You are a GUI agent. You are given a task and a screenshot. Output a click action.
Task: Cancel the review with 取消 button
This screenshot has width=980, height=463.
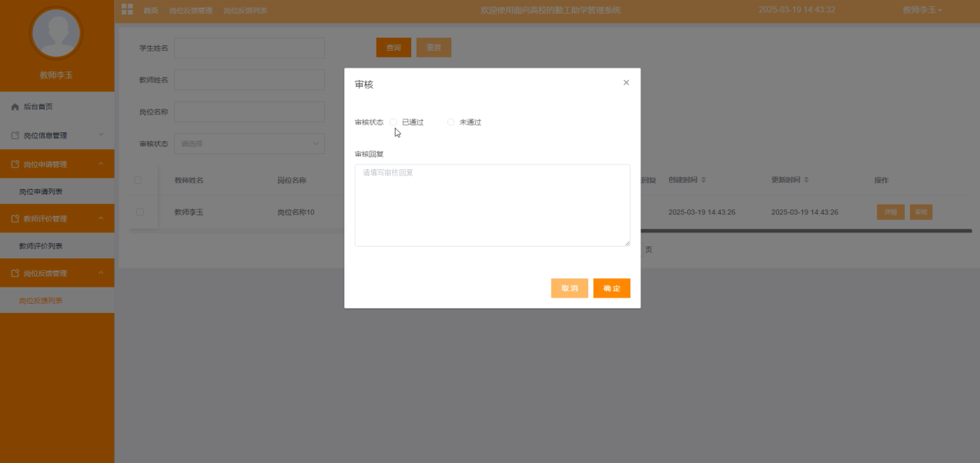[570, 288]
